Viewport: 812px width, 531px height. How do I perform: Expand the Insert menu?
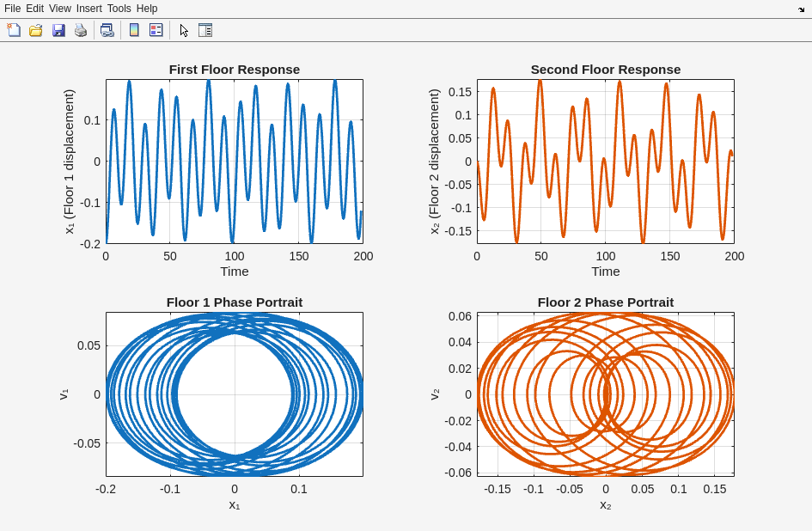tap(89, 9)
